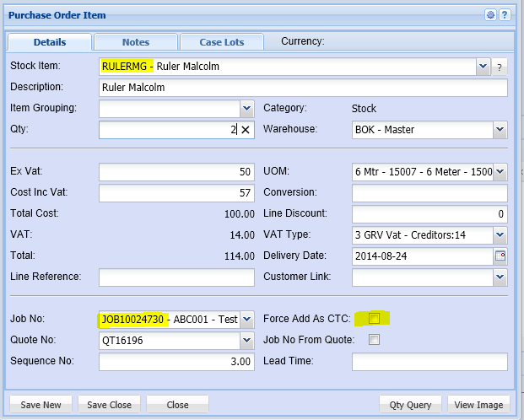Viewport: 524px width, 420px height.
Task: Enable the Force Add As CTC checkbox
Action: point(374,319)
